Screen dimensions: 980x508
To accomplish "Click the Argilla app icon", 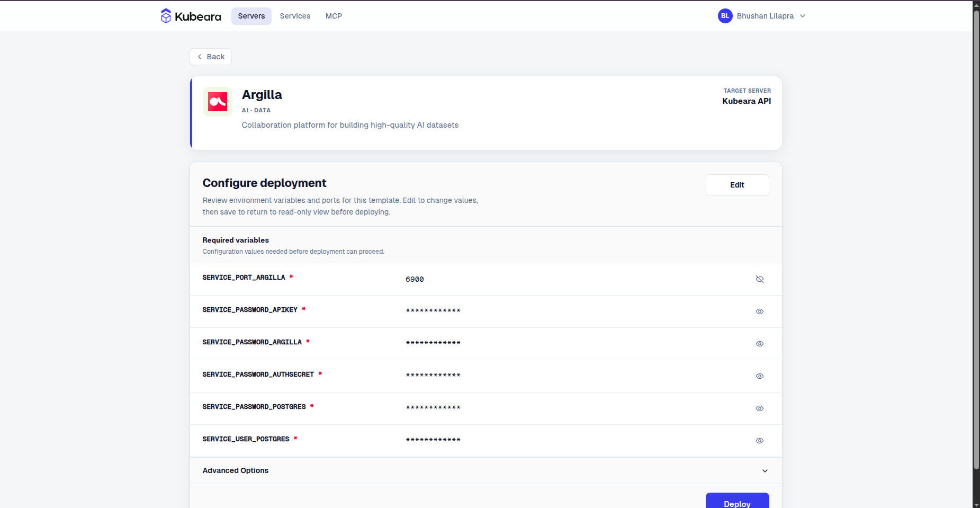I will point(218,102).
